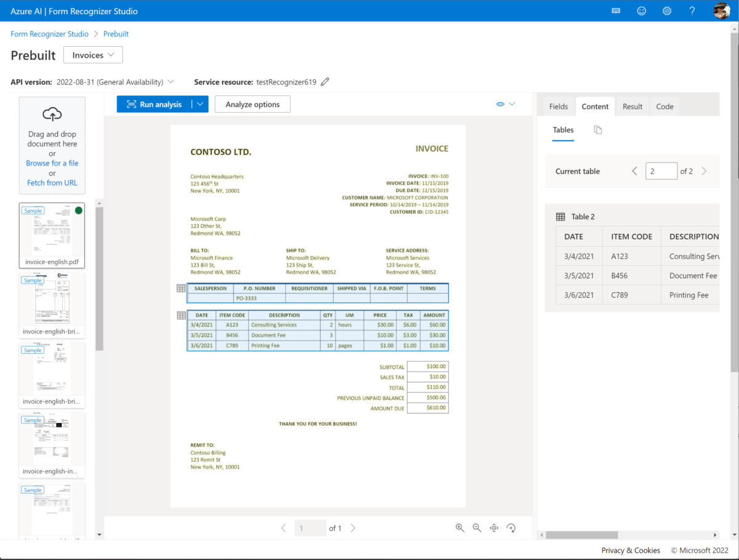739x560 pixels.
Task: Fit the document using the pan/fit icon
Action: pos(493,527)
